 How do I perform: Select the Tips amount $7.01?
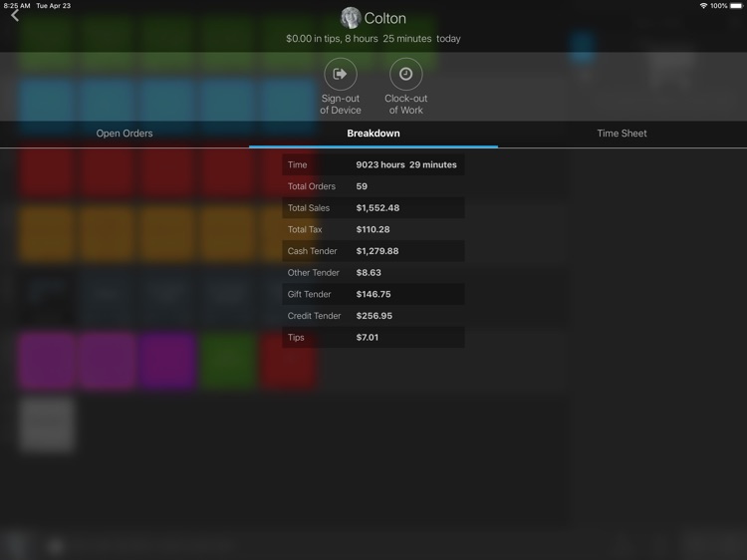coord(368,338)
